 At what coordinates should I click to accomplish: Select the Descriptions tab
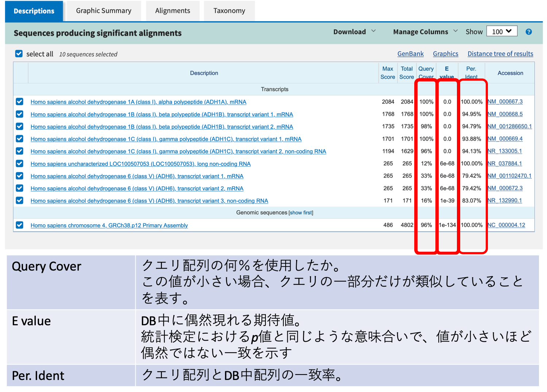click(x=34, y=11)
